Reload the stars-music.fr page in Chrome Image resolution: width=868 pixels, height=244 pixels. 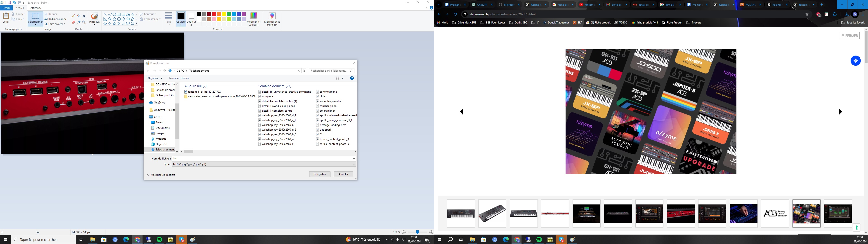[x=455, y=14]
